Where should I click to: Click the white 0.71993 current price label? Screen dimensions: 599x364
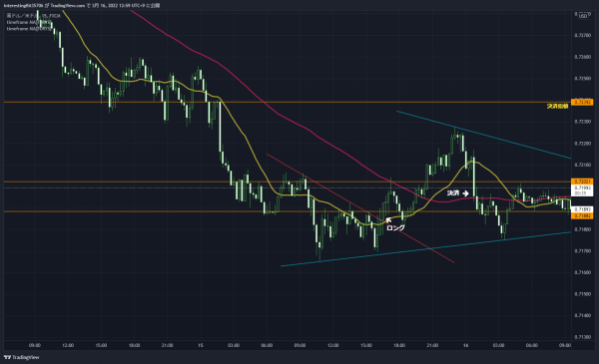(582, 190)
